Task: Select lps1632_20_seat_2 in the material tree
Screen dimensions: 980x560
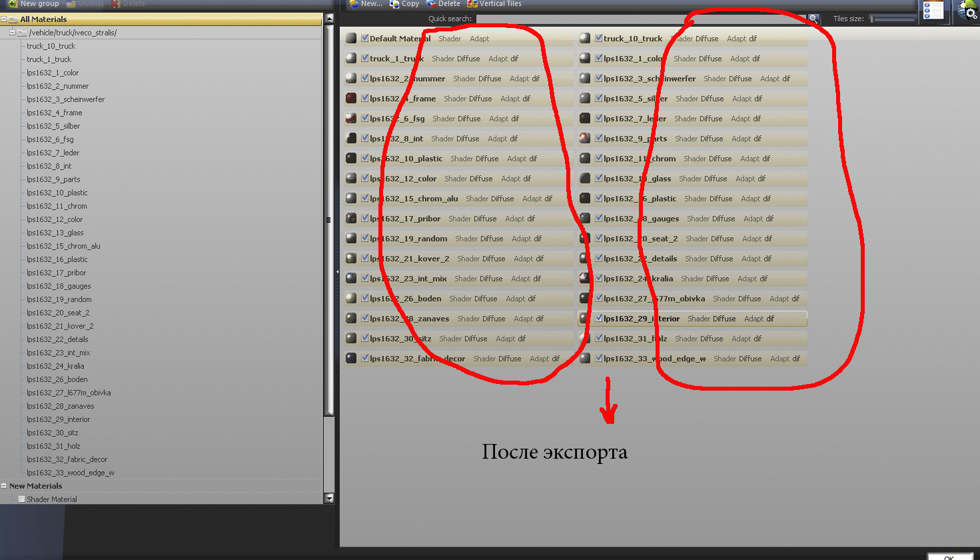Action: (58, 313)
